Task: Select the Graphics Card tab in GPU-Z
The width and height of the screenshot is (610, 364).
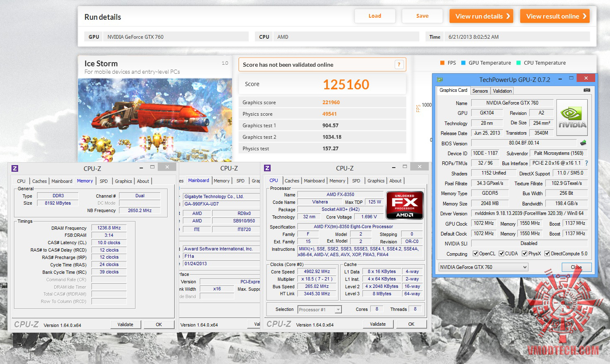Action: pyautogui.click(x=453, y=90)
